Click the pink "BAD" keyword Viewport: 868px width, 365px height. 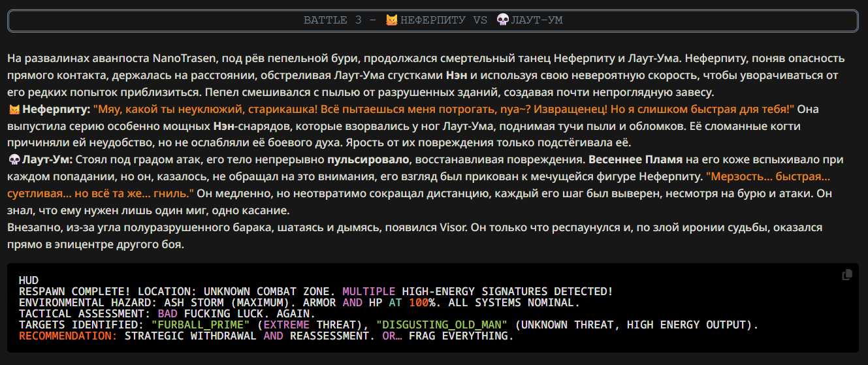pos(167,314)
